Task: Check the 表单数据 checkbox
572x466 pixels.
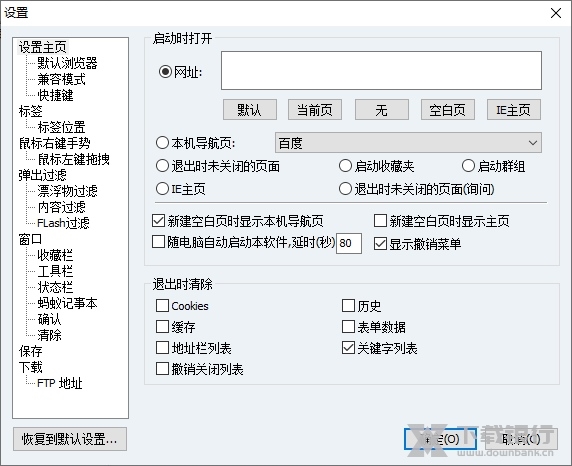Action: [348, 327]
